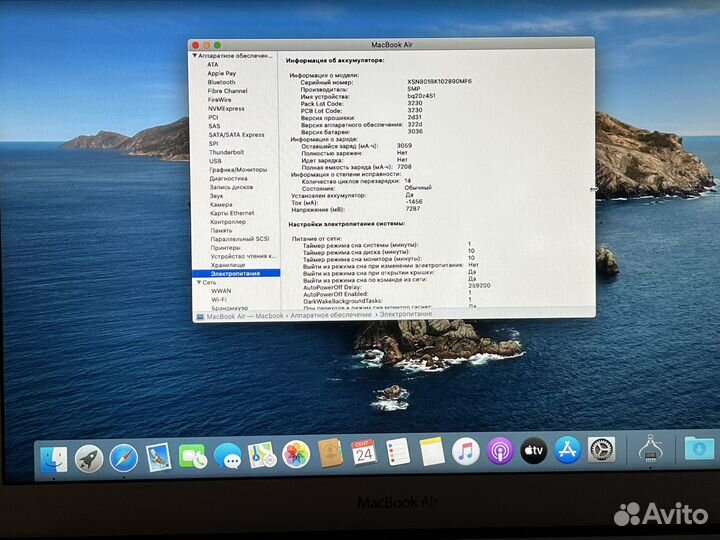Select Принтеры in the sidebar

225,248
